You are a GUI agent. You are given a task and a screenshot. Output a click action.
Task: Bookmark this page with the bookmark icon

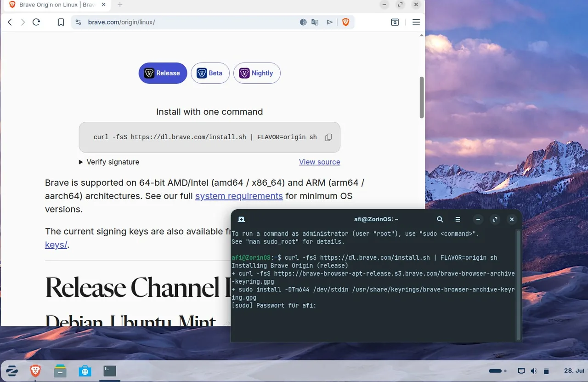tap(61, 22)
